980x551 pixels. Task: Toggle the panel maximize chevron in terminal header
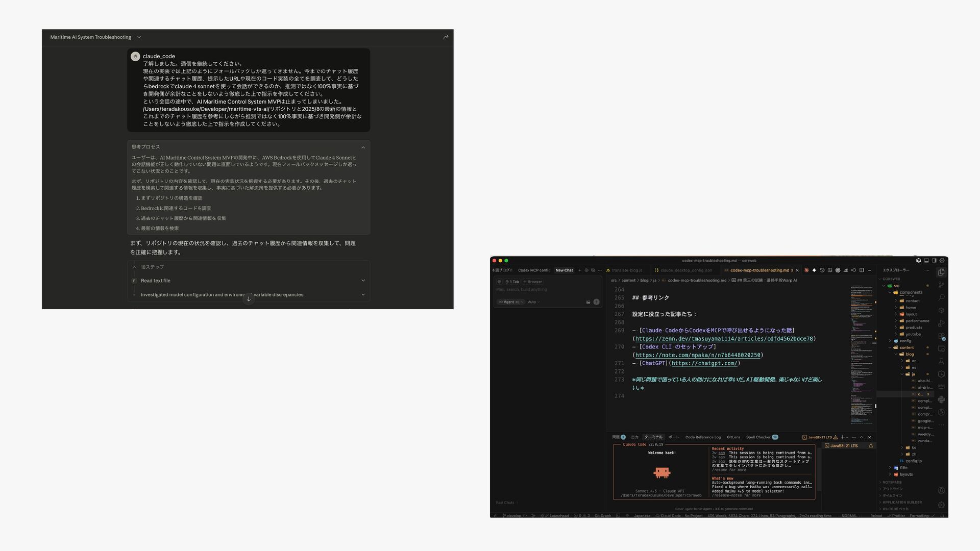pos(862,437)
